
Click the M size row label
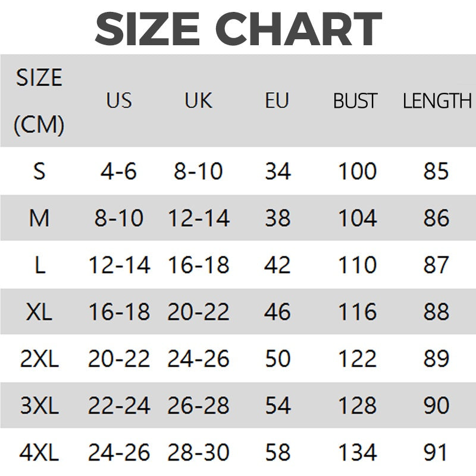pyautogui.click(x=39, y=218)
